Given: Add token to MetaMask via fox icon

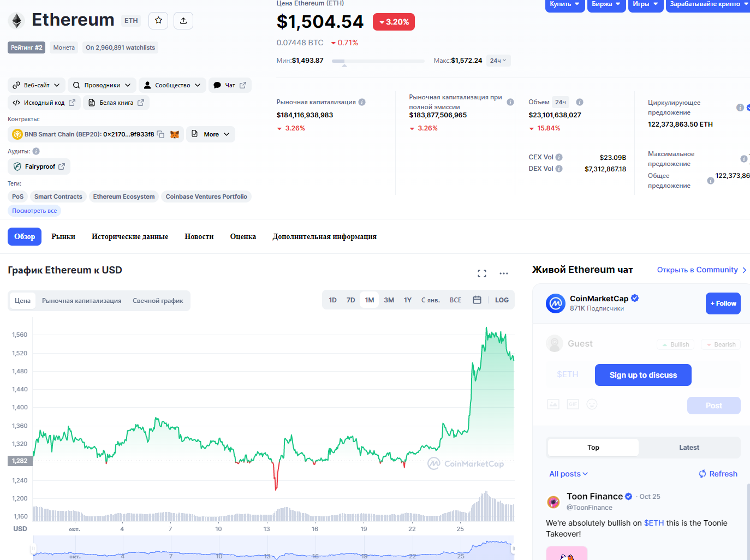Looking at the screenshot, I should coord(175,134).
